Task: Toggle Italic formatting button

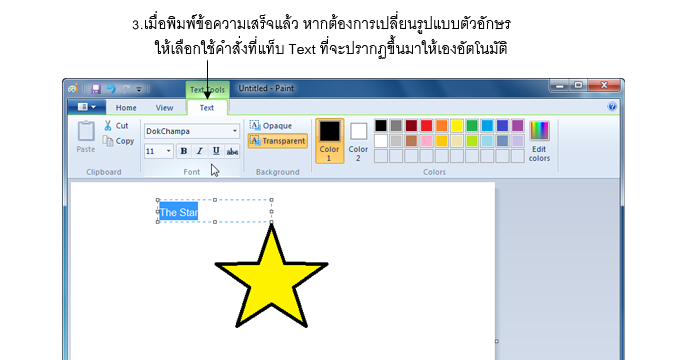Action: (199, 151)
